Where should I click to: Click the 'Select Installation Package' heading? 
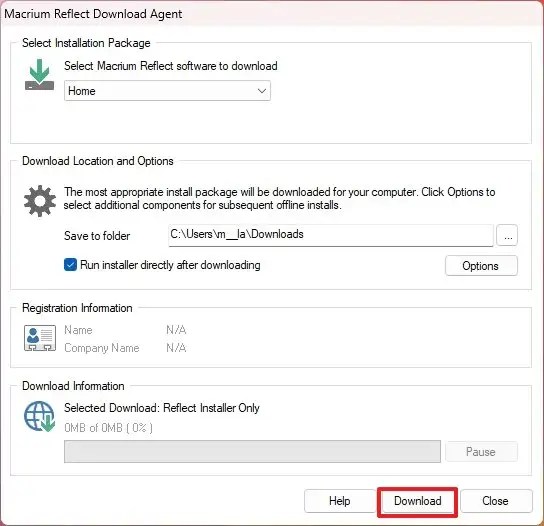click(86, 43)
